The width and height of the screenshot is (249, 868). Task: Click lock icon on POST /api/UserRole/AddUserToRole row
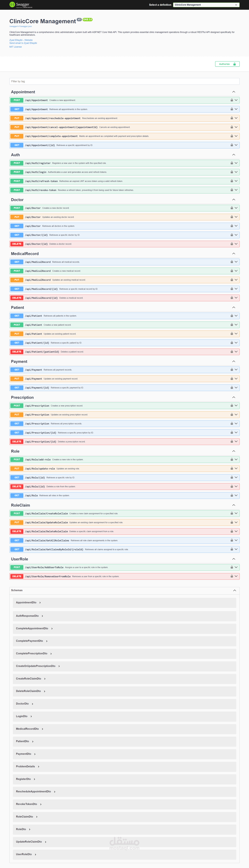[231, 567]
